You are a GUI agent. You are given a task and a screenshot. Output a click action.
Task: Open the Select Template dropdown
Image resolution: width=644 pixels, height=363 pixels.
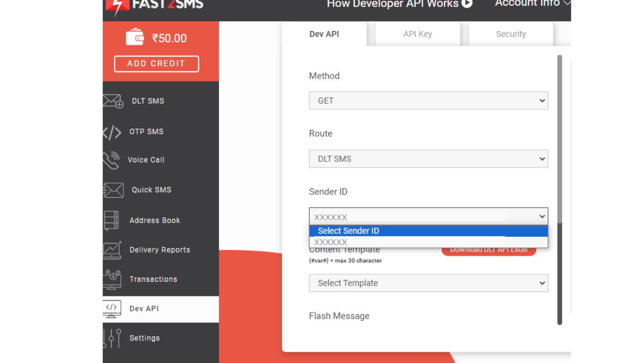pyautogui.click(x=428, y=283)
